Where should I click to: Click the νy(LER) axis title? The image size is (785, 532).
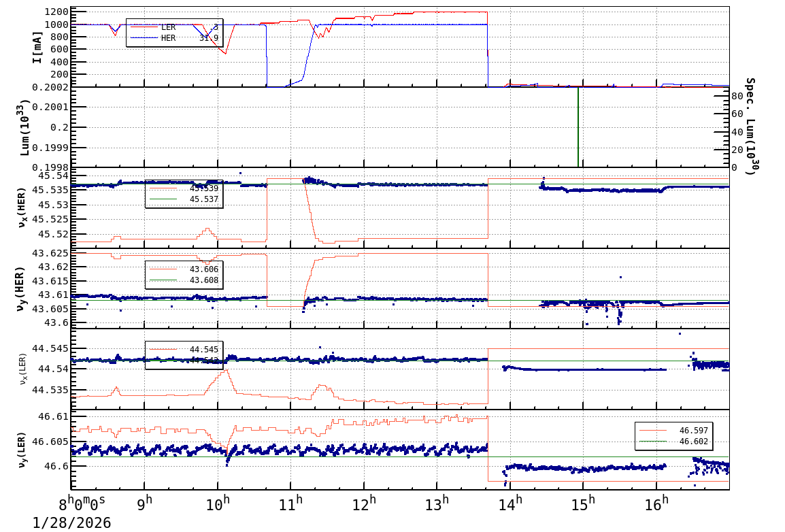(x=22, y=450)
